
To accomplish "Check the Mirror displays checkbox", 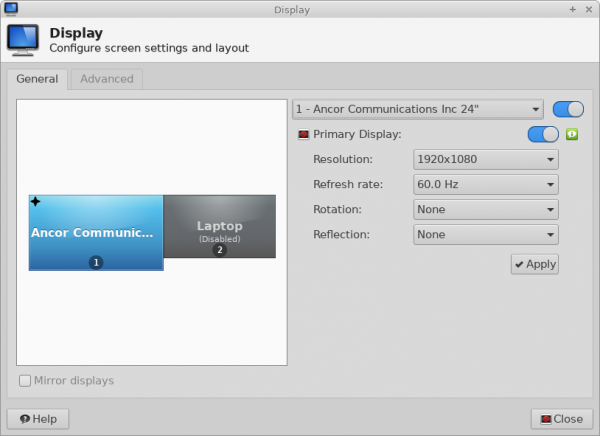I will (x=25, y=380).
